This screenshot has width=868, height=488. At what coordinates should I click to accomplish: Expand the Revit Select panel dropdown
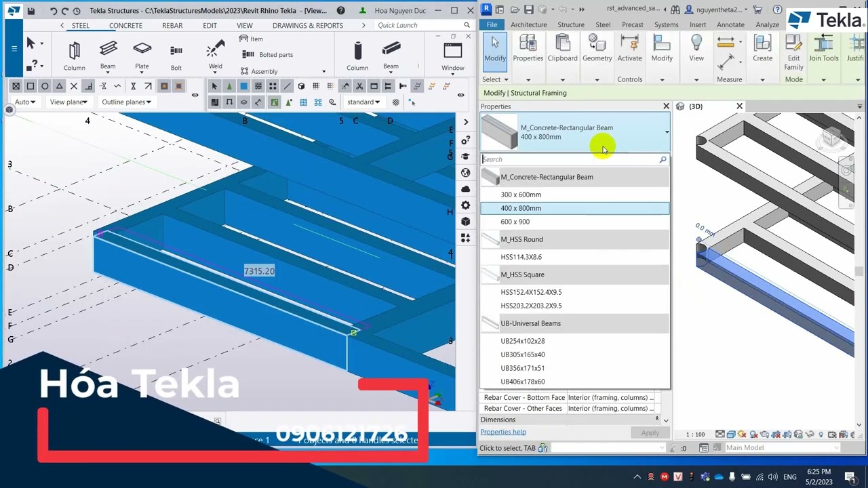click(495, 79)
